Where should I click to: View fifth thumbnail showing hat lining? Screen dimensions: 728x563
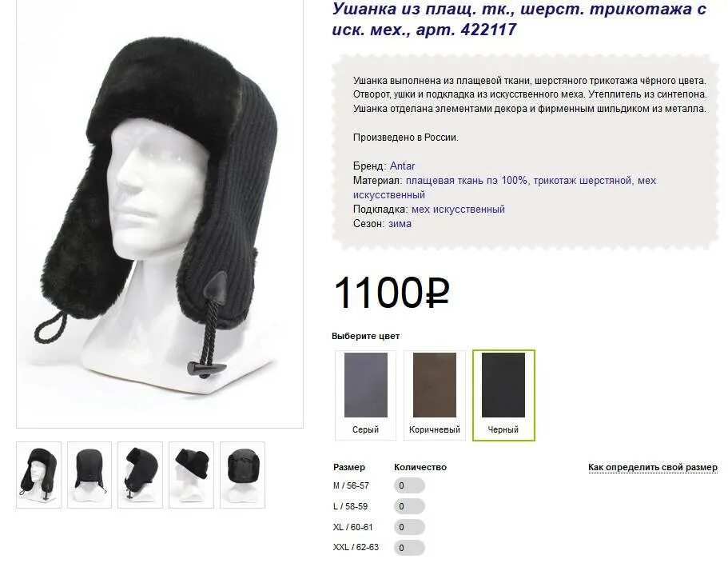click(242, 475)
